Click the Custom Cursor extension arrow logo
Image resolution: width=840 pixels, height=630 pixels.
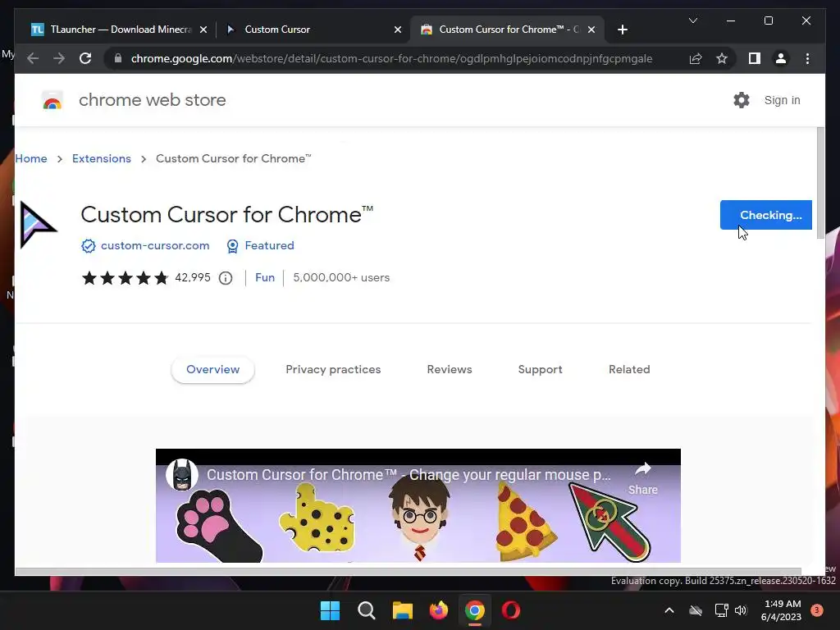click(38, 225)
